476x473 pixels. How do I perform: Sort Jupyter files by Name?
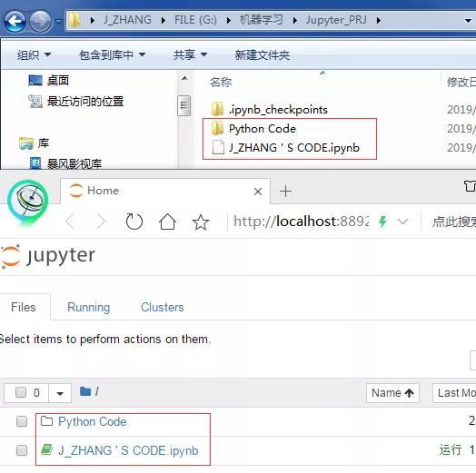coord(392,393)
